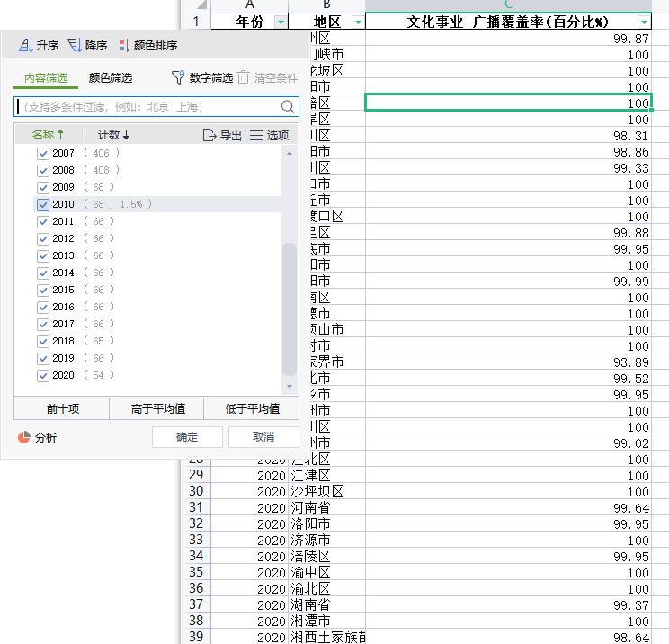This screenshot has height=644, width=669.
Task: Switch to 内容筛选 tab
Action: (46, 77)
